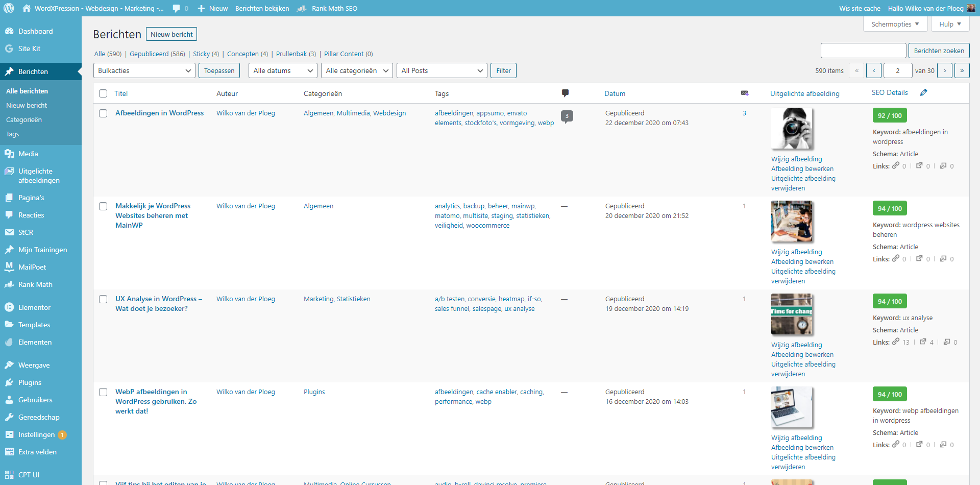Open the All Posts dropdown

pos(442,70)
